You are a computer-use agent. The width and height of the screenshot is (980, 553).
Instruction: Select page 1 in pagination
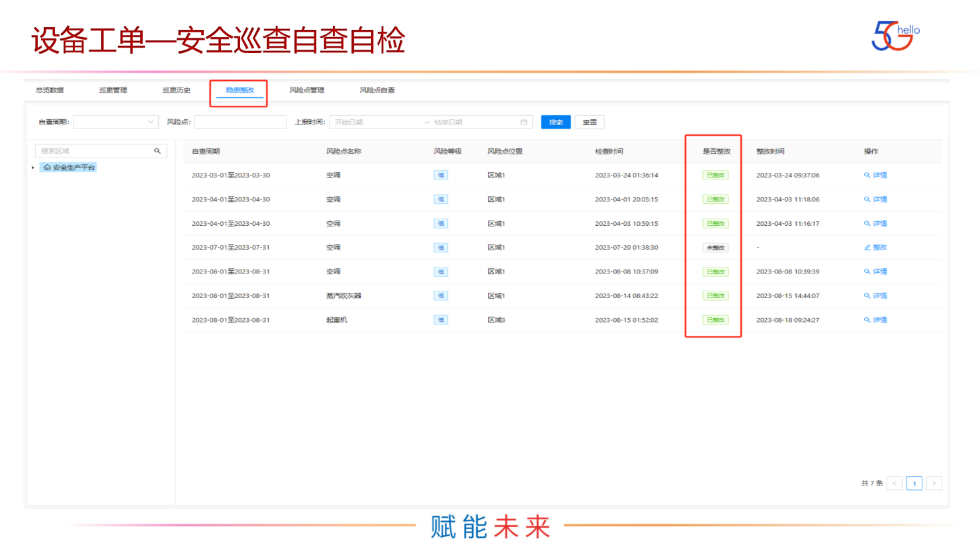tap(914, 483)
